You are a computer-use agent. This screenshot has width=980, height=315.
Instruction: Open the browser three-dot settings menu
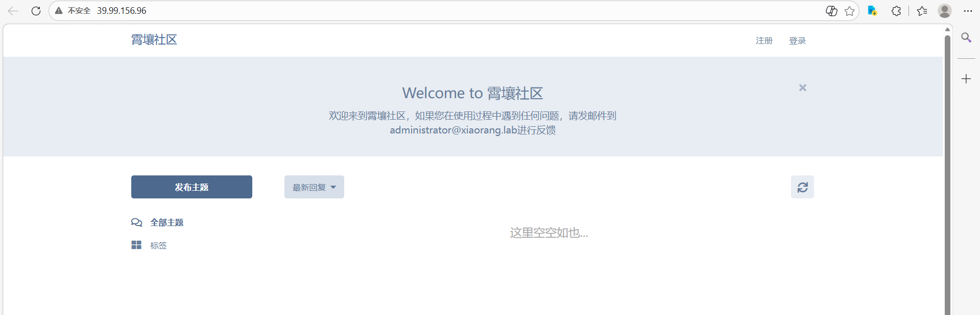(968, 11)
